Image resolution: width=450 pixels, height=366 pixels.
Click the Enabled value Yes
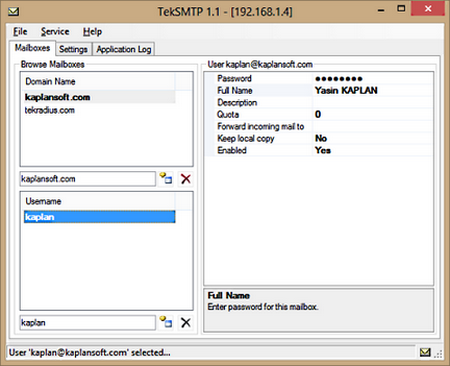[373, 150]
